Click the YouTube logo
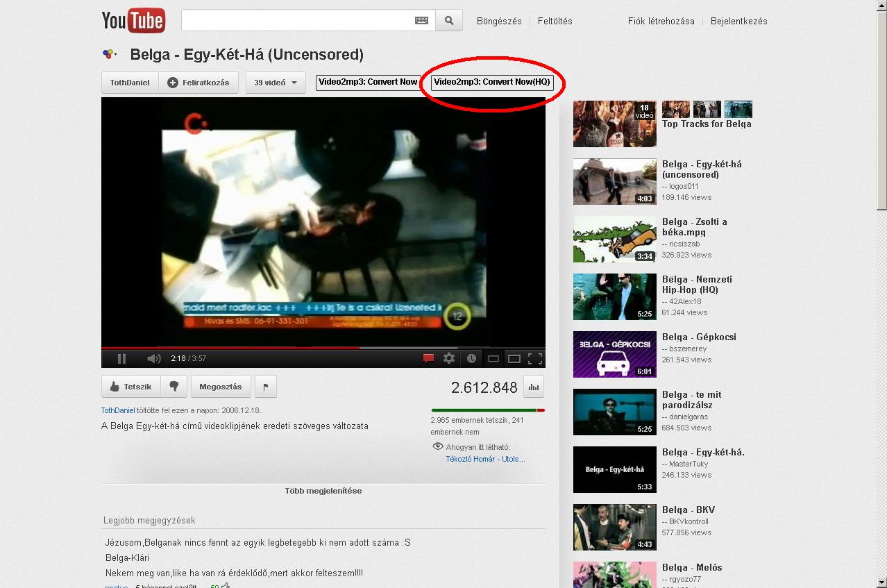 point(133,21)
